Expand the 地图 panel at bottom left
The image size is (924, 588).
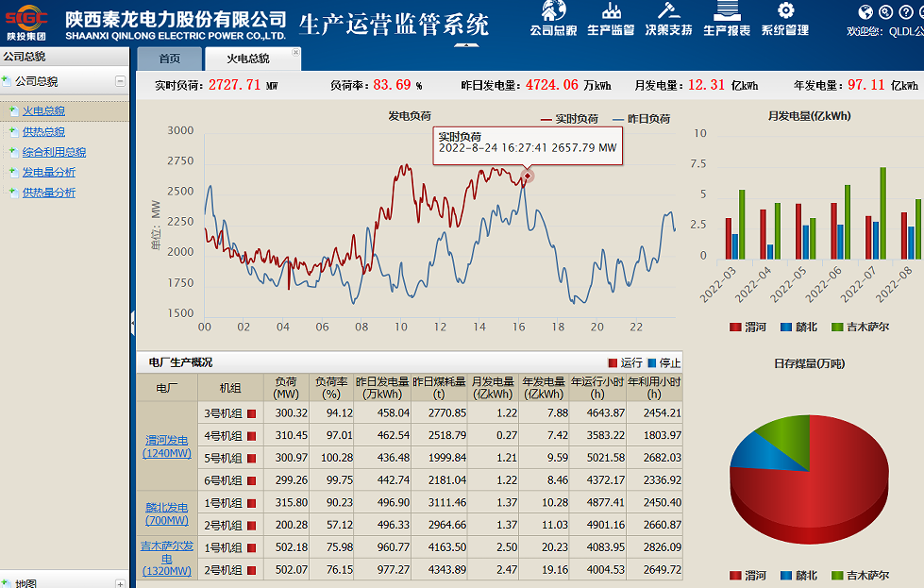click(x=120, y=583)
